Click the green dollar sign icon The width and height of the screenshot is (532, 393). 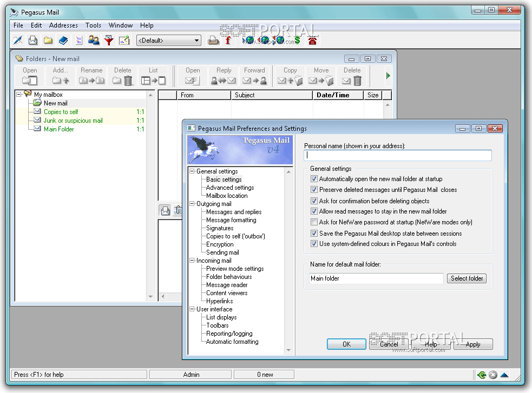click(298, 41)
